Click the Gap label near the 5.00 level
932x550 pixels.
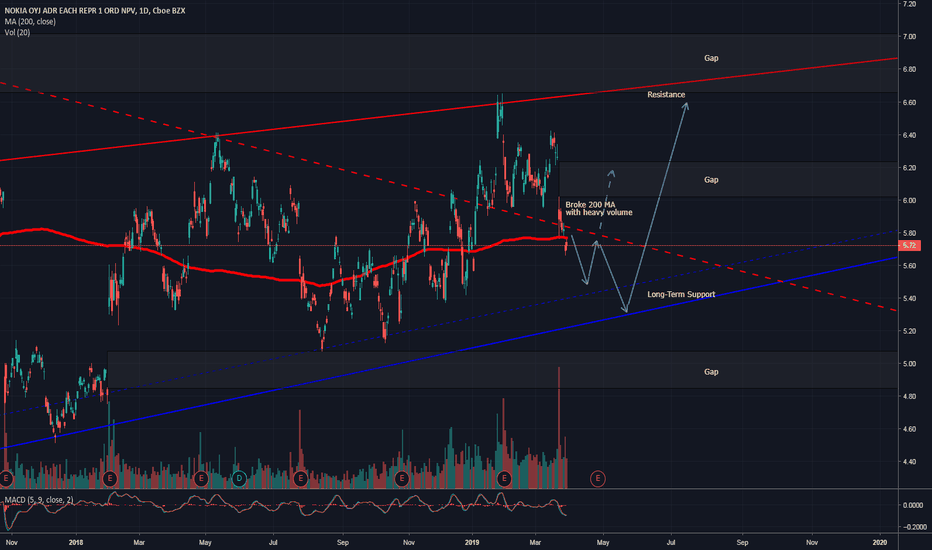coord(711,372)
